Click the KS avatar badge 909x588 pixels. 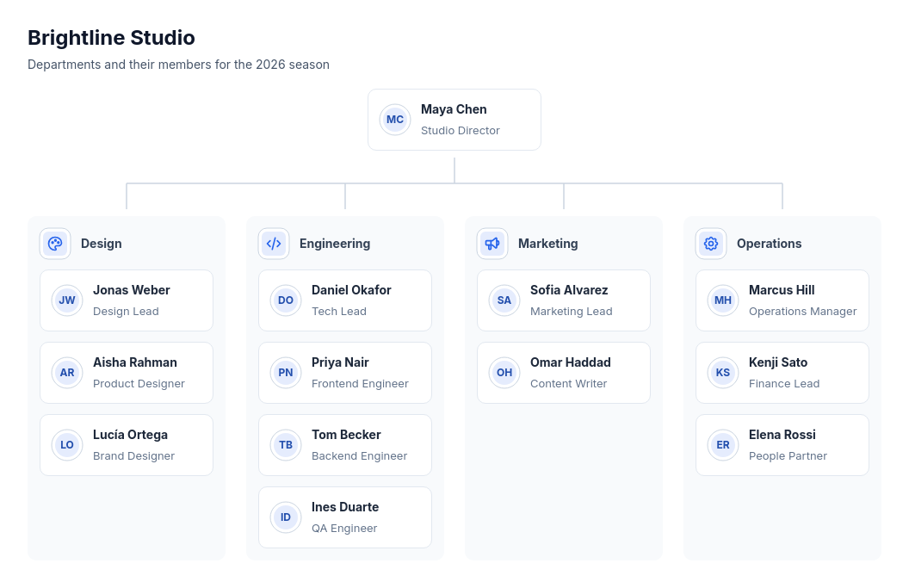[723, 373]
